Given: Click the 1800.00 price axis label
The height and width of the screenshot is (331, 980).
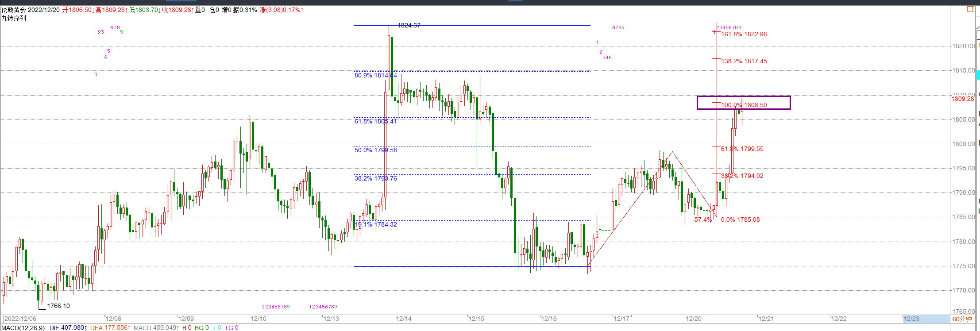Looking at the screenshot, I should (x=964, y=144).
